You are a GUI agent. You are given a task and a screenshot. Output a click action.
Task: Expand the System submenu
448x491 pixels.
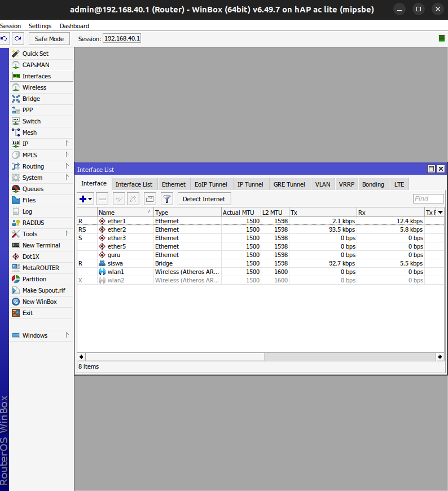[x=41, y=178]
